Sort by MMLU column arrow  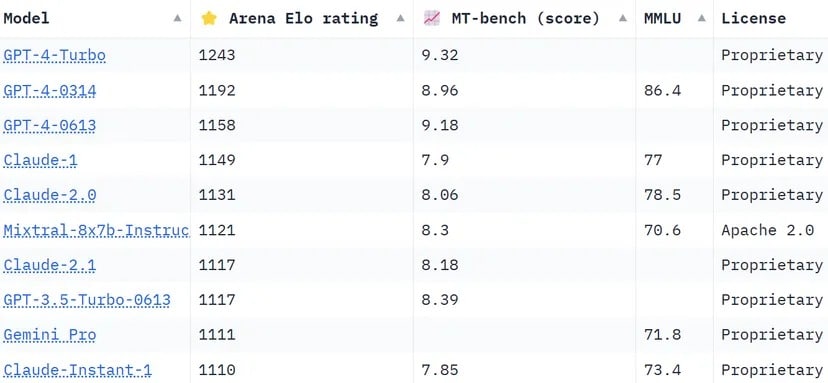(x=701, y=18)
